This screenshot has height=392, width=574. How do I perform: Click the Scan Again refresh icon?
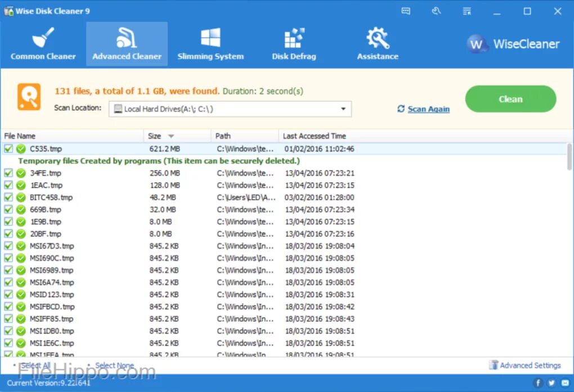[401, 109]
